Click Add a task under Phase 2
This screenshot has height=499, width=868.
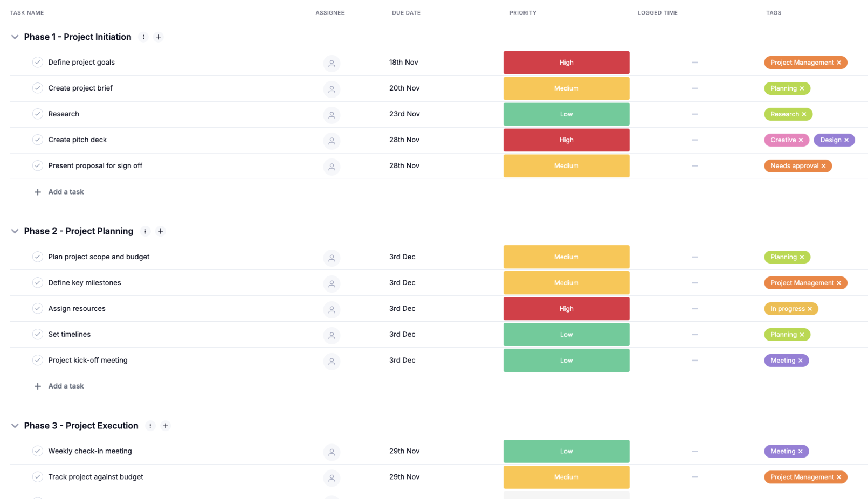(66, 386)
